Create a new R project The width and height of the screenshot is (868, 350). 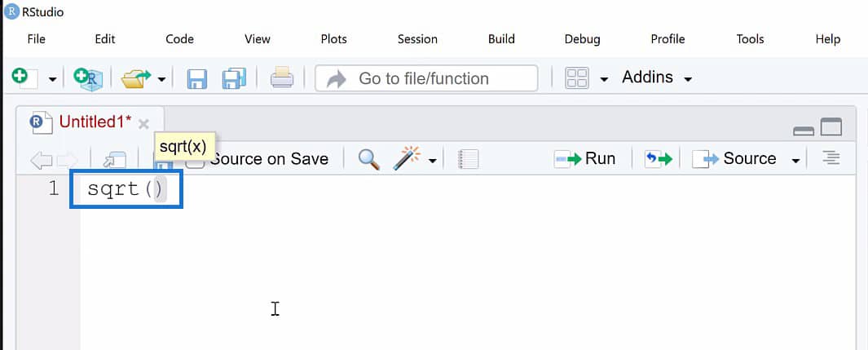(88, 78)
